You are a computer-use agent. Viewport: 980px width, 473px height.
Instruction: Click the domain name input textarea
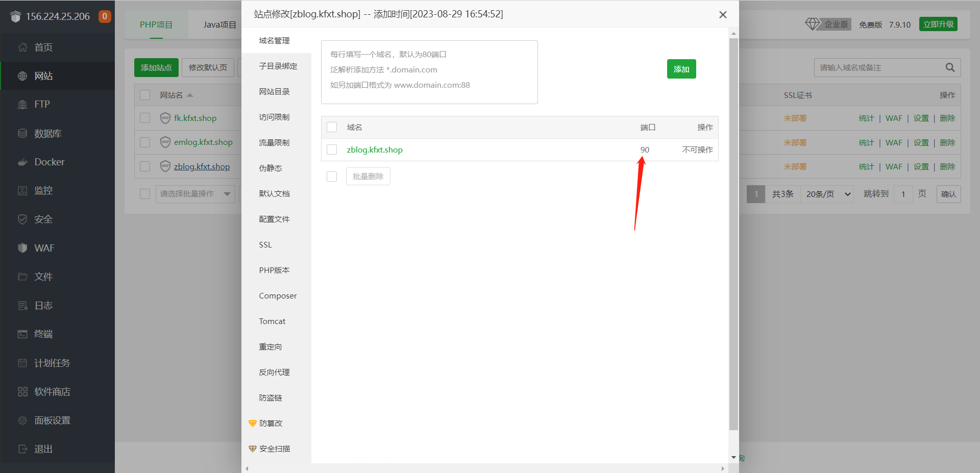point(429,72)
